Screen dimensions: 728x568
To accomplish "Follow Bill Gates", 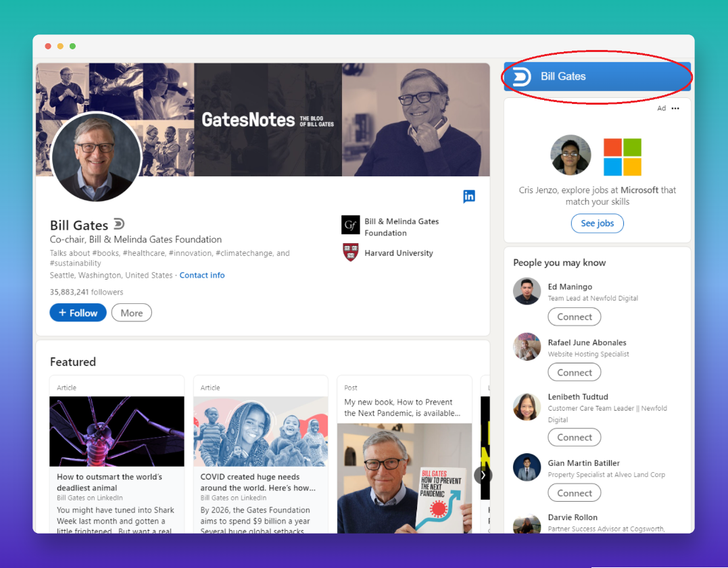I will click(78, 313).
